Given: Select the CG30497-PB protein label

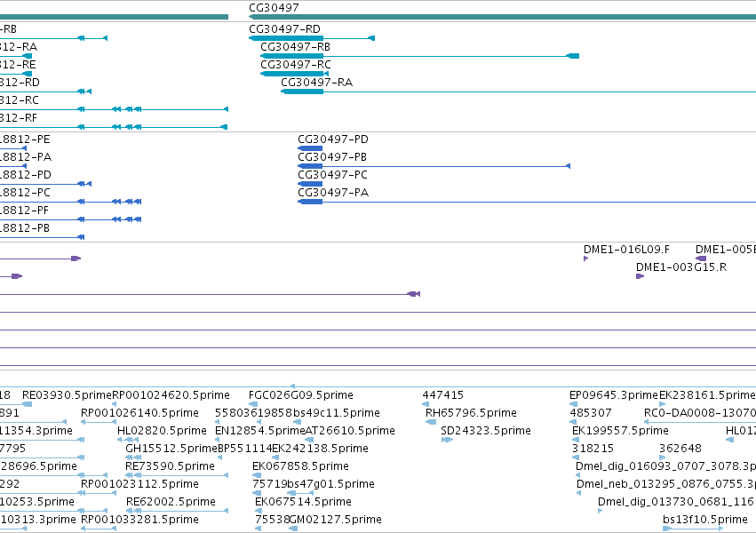Looking at the screenshot, I should 332,157.
